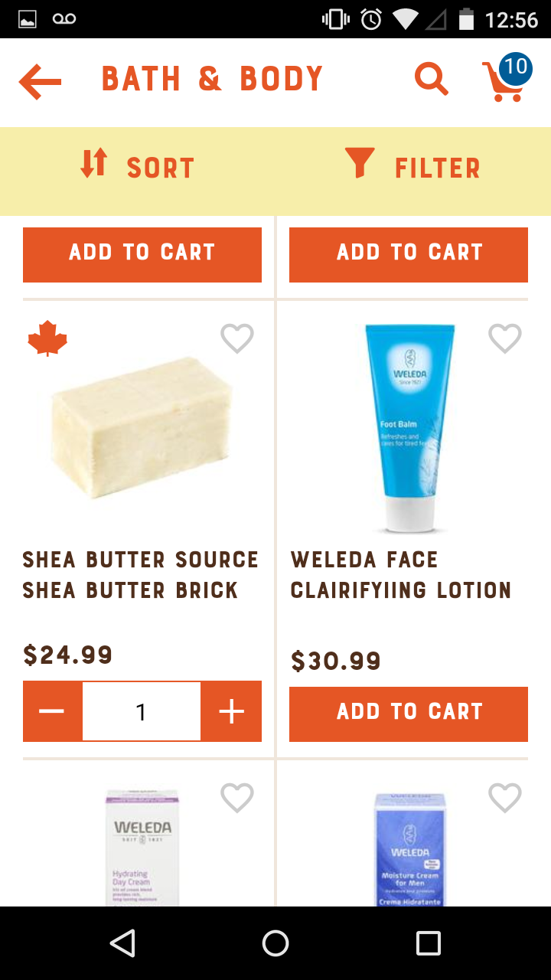Favorite the Weleda Face Lotion heart
This screenshot has height=980, width=551.
(505, 338)
